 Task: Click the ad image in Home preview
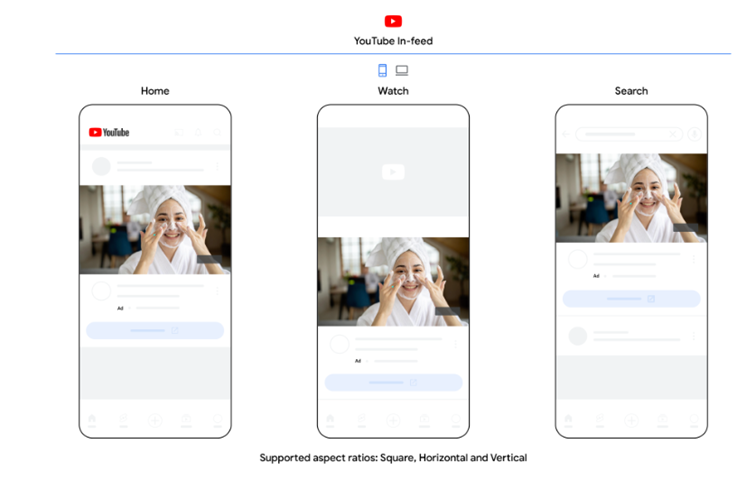[155, 229]
